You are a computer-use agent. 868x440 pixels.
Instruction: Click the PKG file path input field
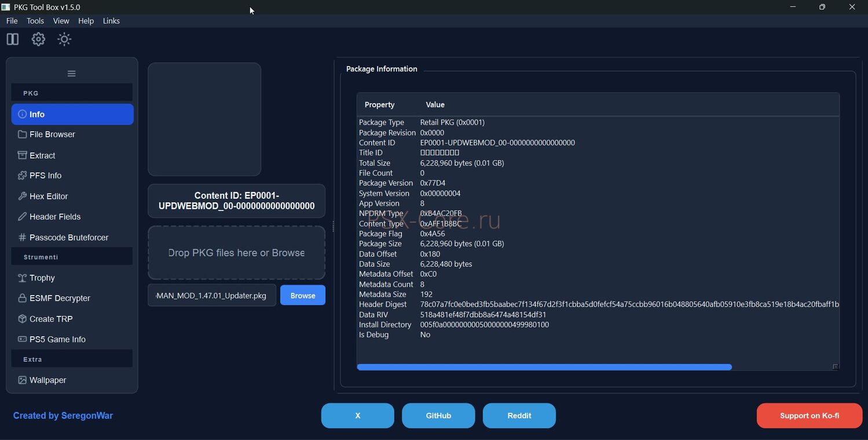pos(212,295)
